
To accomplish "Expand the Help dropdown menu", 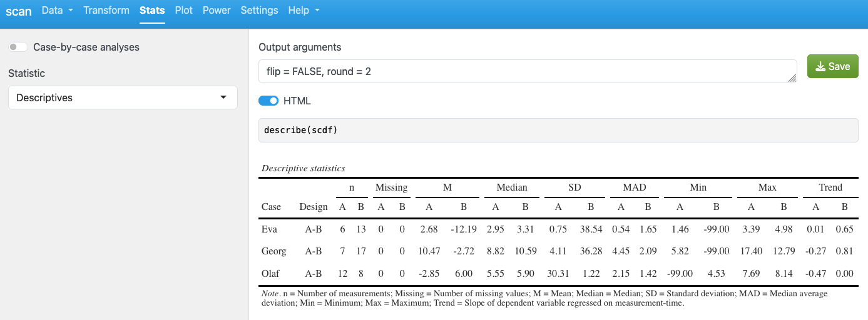I will 304,11.
